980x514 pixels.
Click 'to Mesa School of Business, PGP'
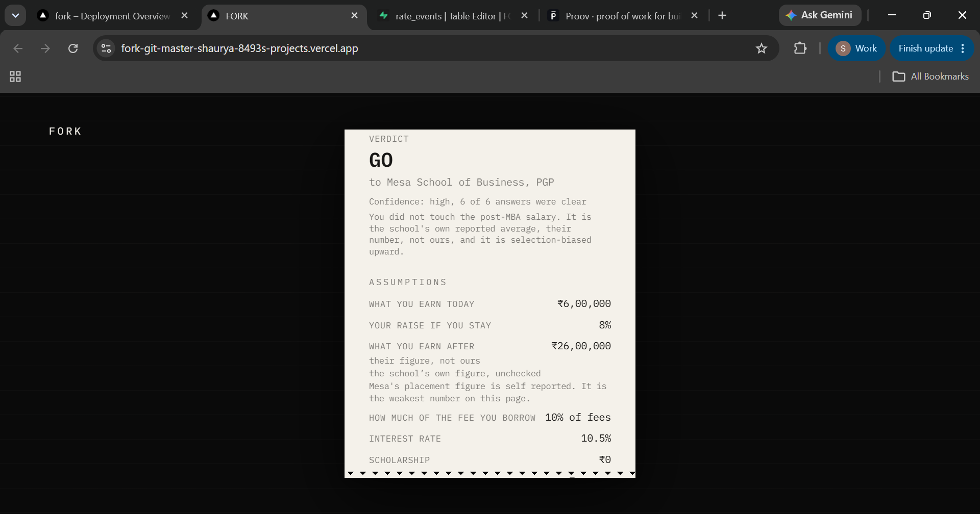(x=461, y=182)
